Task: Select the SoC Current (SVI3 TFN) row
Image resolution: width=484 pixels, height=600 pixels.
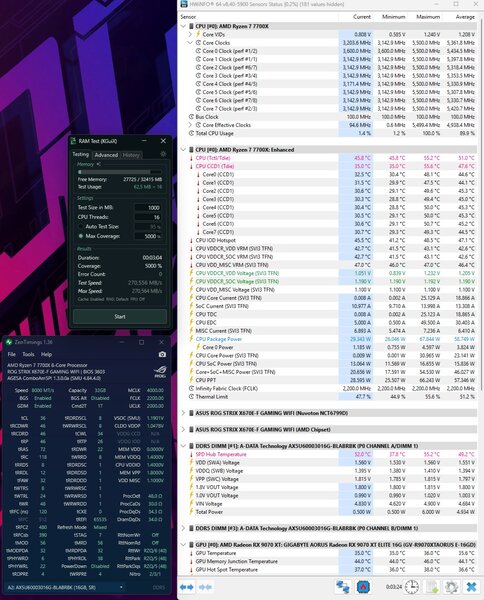Action: (328, 306)
